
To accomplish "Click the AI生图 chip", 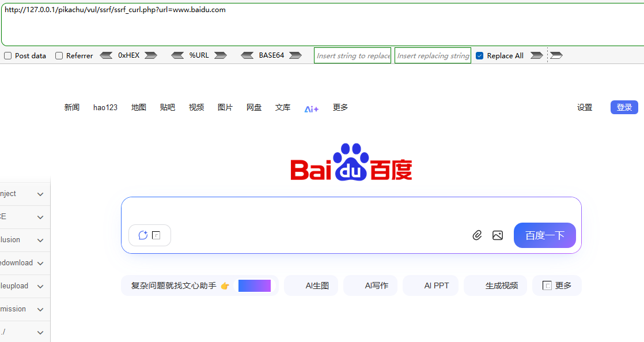I will coord(311,285).
